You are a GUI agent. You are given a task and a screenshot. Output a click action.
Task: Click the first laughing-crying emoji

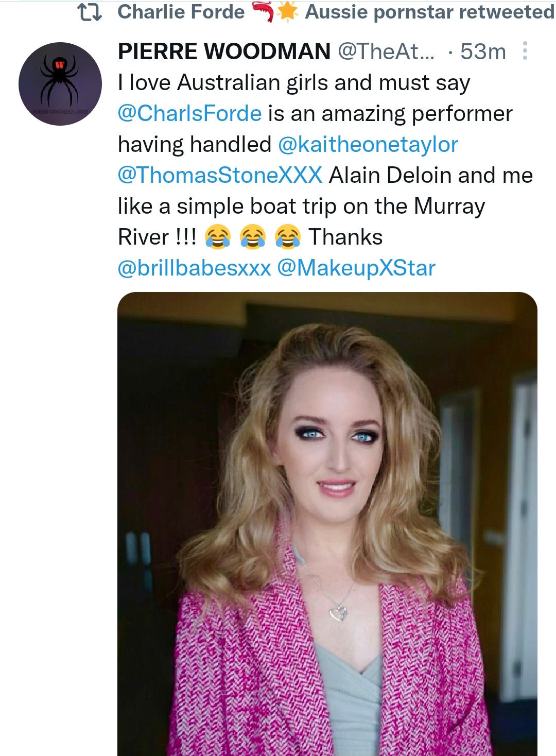[x=218, y=237]
